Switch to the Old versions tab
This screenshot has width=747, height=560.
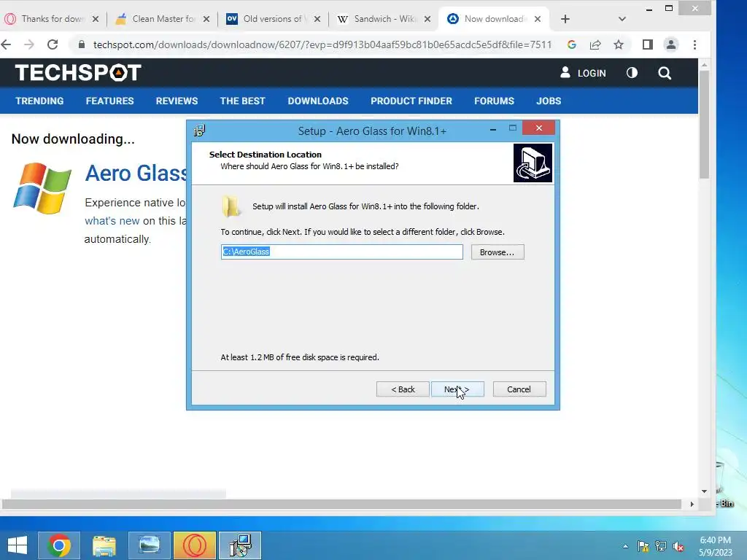[274, 19]
